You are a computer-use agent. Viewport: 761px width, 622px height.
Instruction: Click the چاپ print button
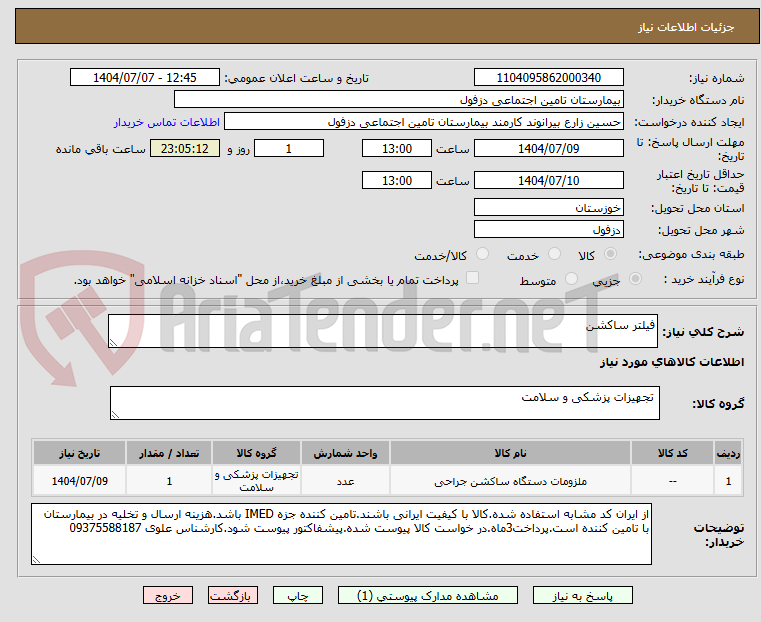(x=298, y=595)
